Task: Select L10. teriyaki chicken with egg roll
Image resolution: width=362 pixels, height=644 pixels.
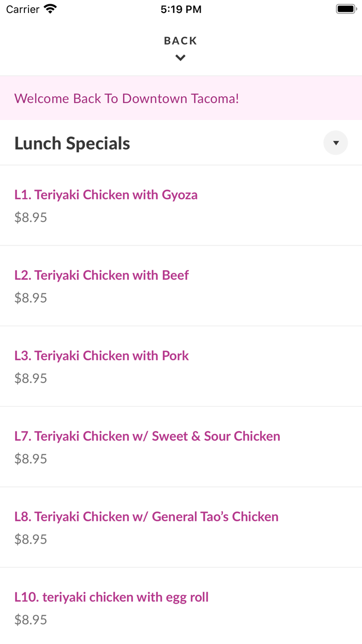Action: tap(112, 597)
